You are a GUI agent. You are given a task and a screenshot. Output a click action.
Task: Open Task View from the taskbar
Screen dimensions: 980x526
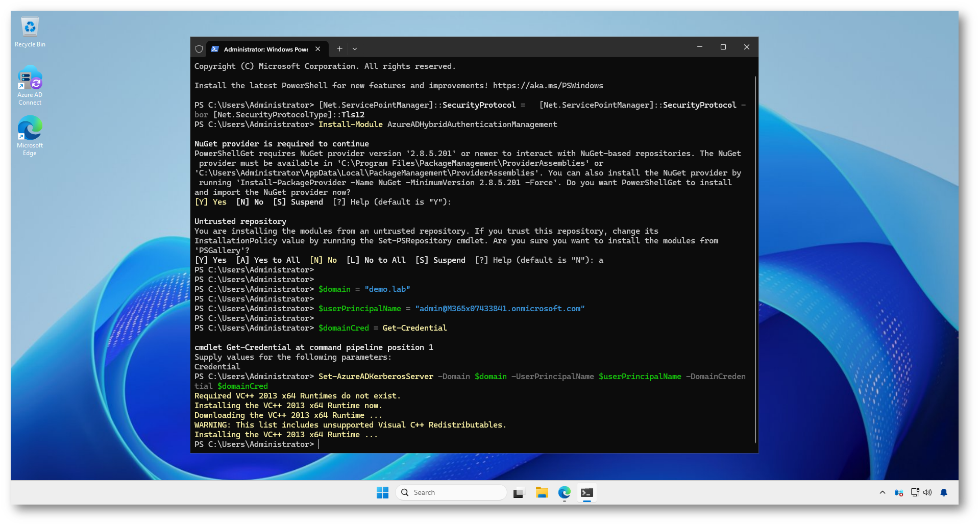pyautogui.click(x=519, y=492)
